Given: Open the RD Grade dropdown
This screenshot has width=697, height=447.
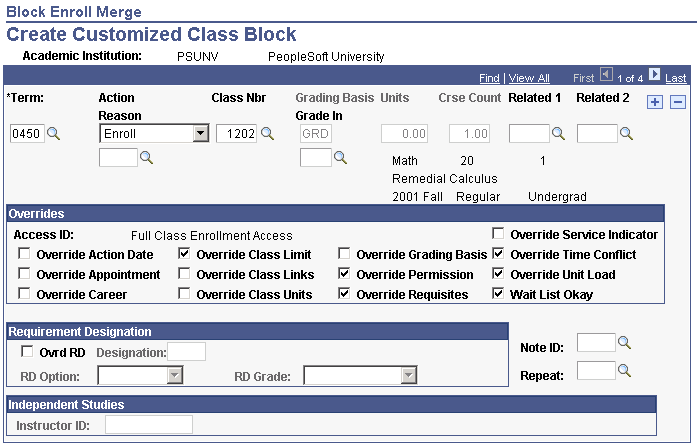Looking at the screenshot, I should tap(360, 375).
